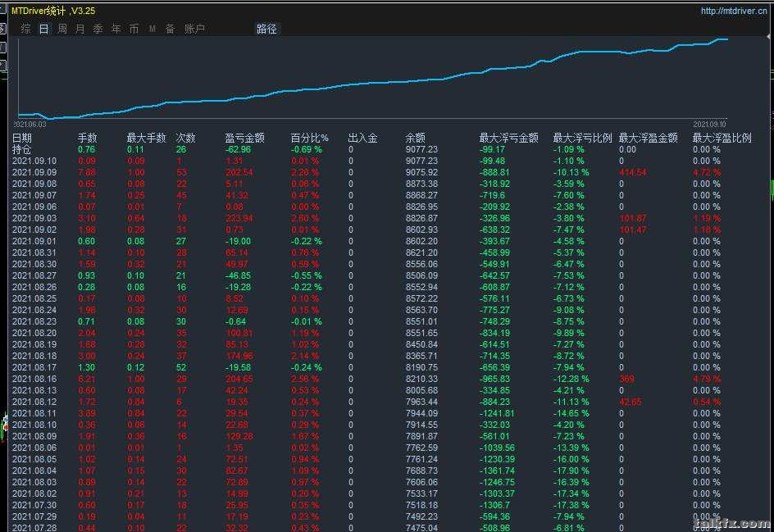Click the 盈亏金额 column header
The height and width of the screenshot is (532, 774).
pyautogui.click(x=245, y=138)
